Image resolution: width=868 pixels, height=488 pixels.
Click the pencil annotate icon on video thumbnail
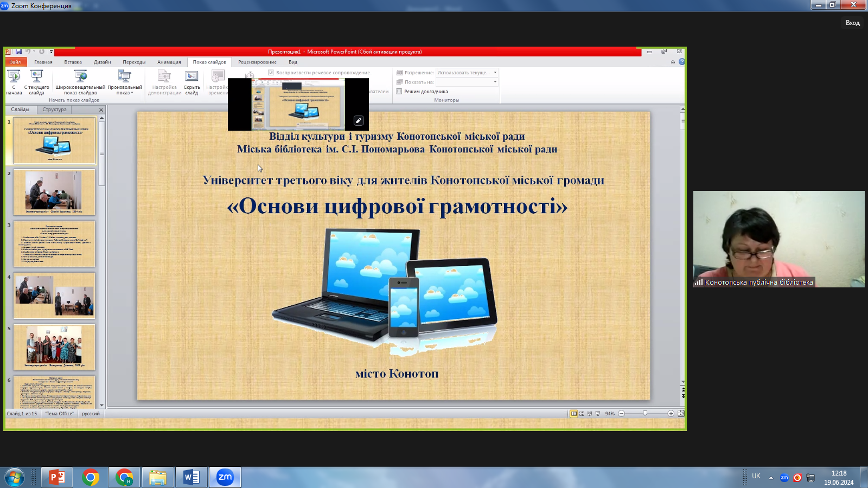[359, 121]
